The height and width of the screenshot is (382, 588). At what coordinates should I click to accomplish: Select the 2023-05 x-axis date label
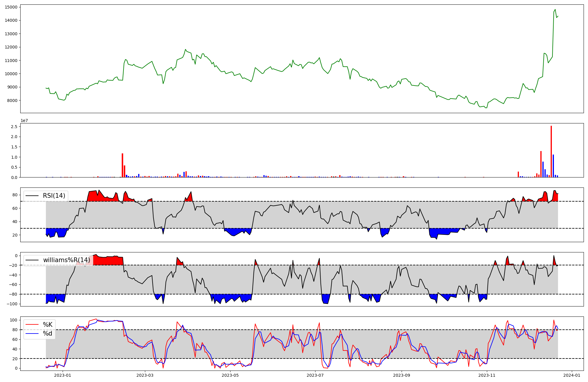230,375
